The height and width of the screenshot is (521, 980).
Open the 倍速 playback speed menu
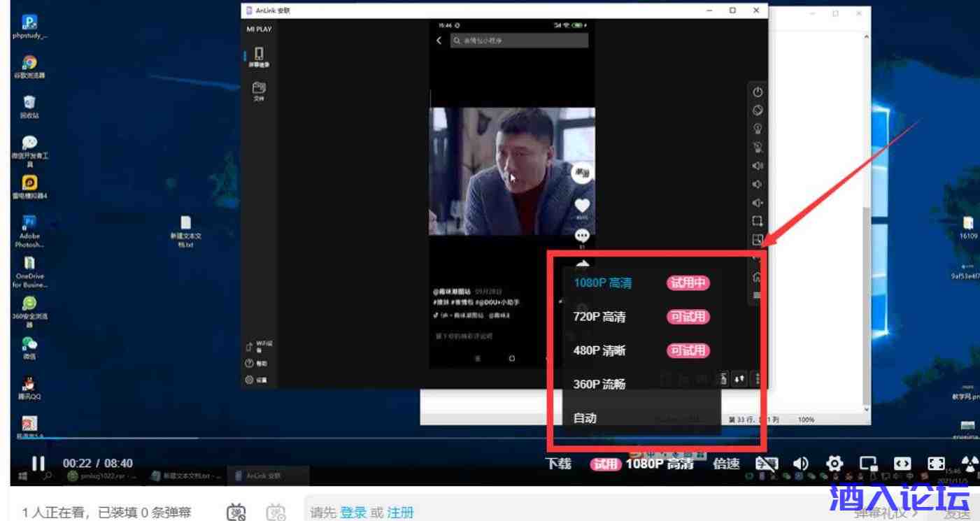pos(725,464)
